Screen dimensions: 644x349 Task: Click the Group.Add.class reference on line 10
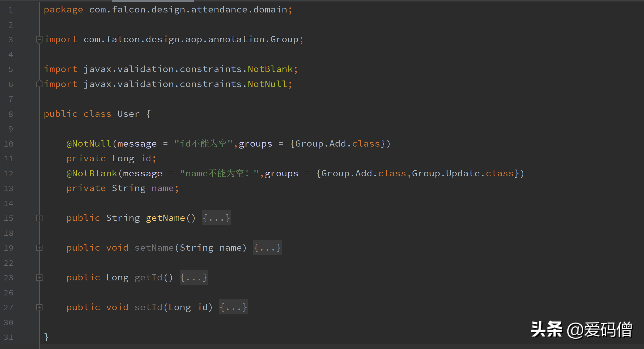coord(337,144)
